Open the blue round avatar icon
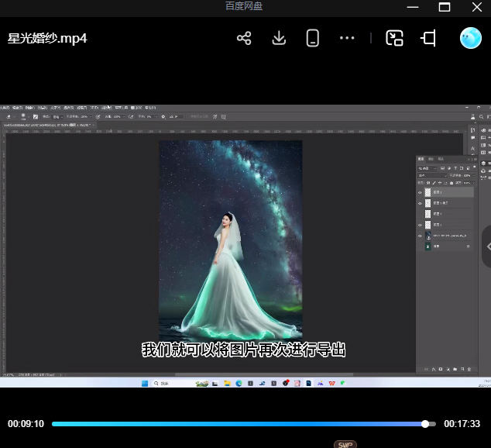 470,38
